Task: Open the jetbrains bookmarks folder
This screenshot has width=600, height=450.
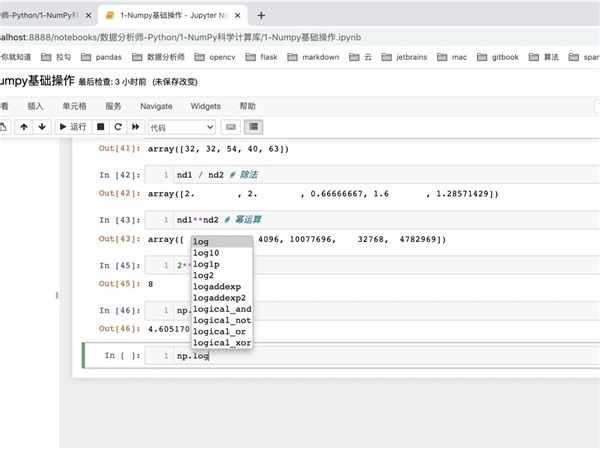Action: click(404, 57)
